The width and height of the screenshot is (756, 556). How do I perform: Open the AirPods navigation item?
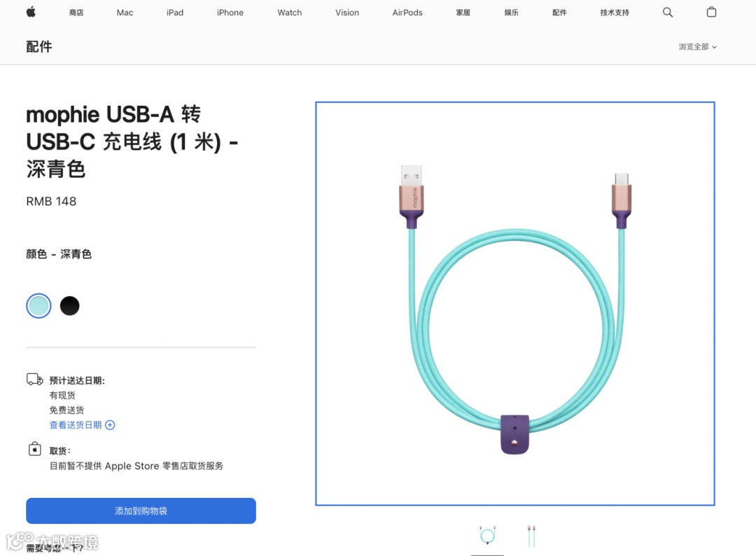(x=407, y=13)
